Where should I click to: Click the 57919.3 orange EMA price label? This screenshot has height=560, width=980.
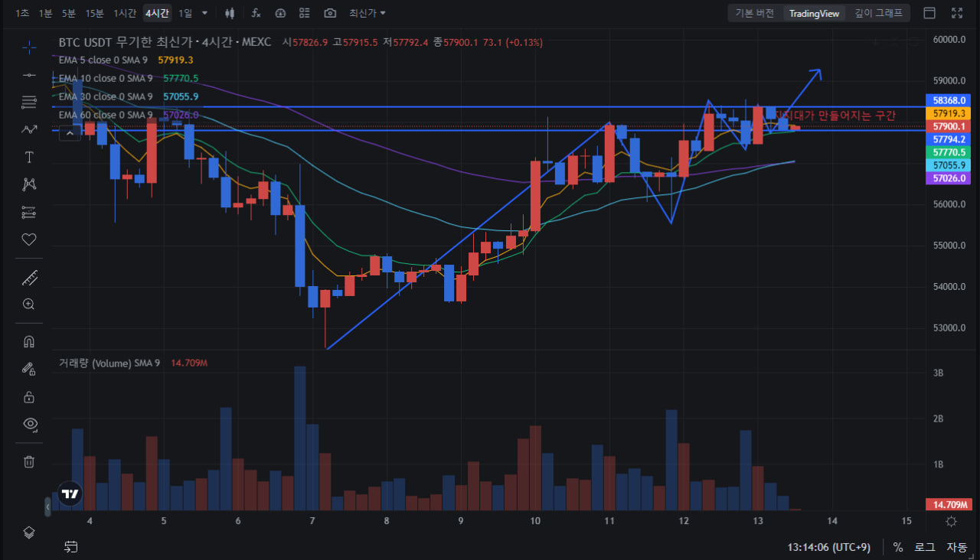(949, 113)
